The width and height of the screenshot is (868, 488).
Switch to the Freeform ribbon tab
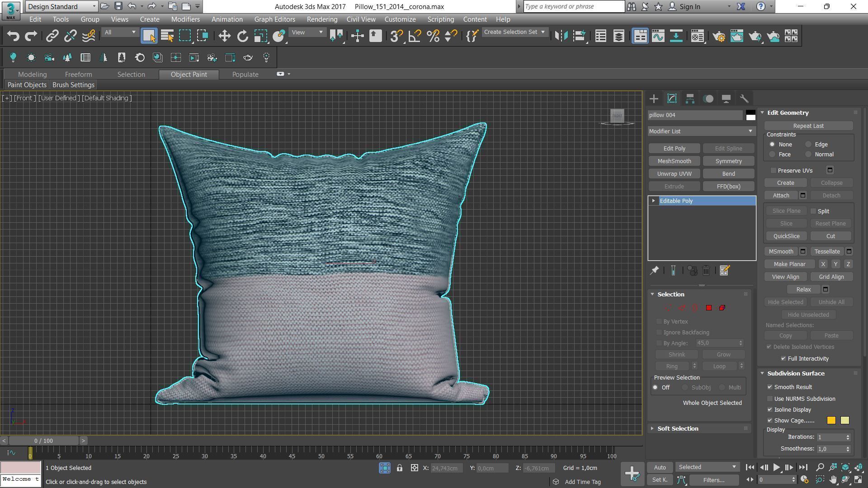[x=78, y=75]
